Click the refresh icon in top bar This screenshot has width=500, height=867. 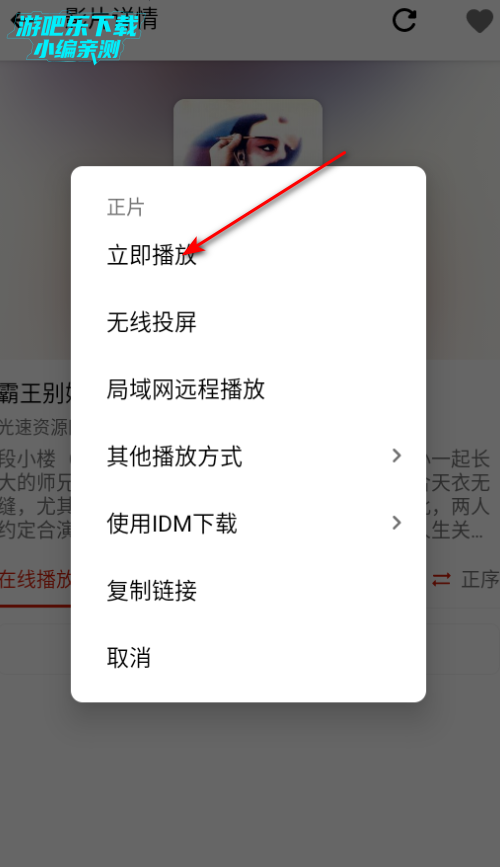(x=404, y=20)
